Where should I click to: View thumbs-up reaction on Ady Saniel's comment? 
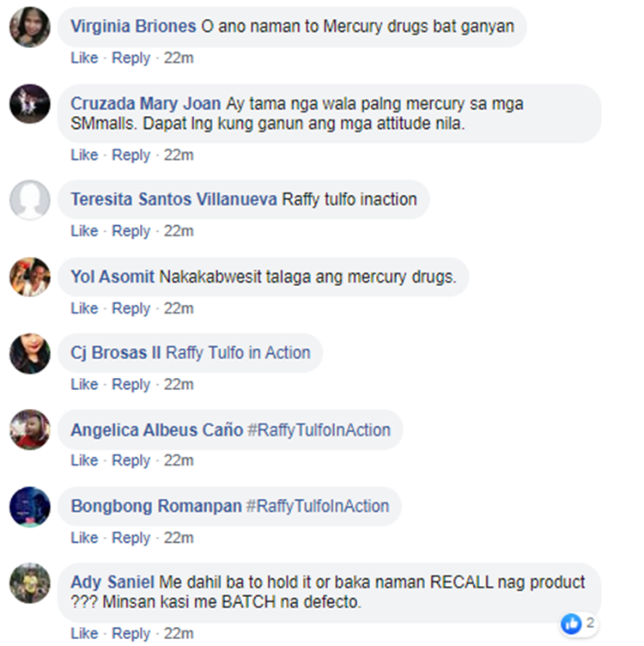coord(571,624)
